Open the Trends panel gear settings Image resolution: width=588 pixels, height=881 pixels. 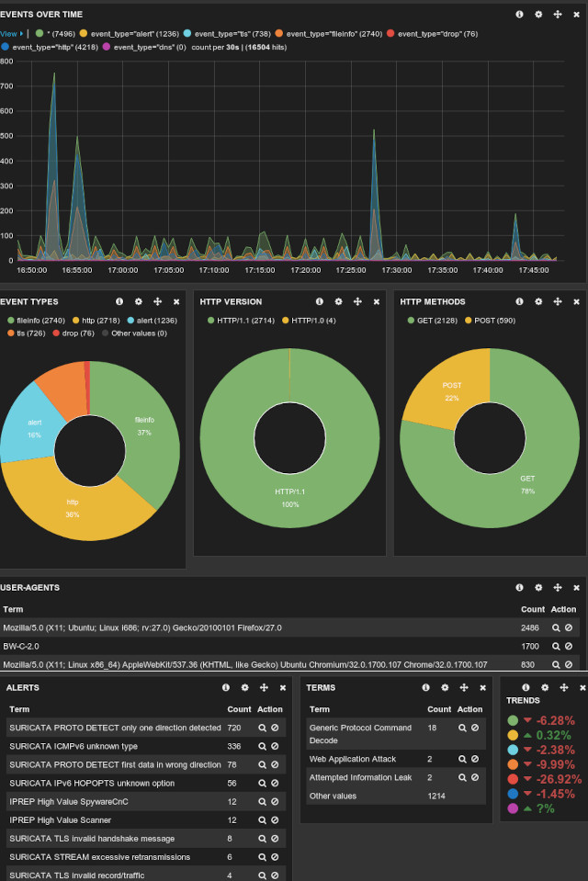pyautogui.click(x=543, y=687)
